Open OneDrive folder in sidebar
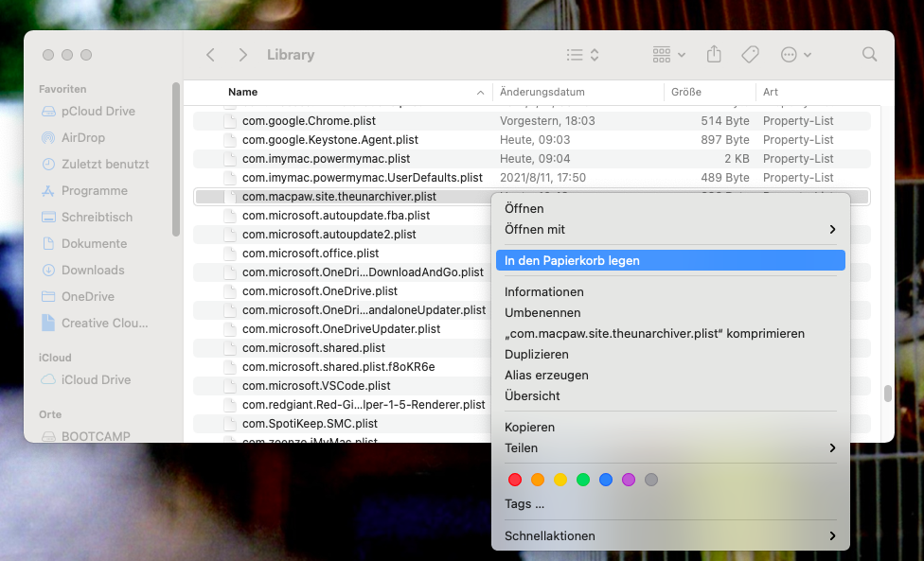 click(78, 297)
